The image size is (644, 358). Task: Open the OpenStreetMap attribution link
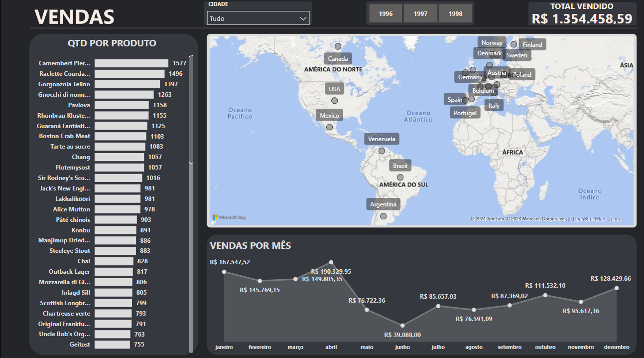(x=588, y=219)
